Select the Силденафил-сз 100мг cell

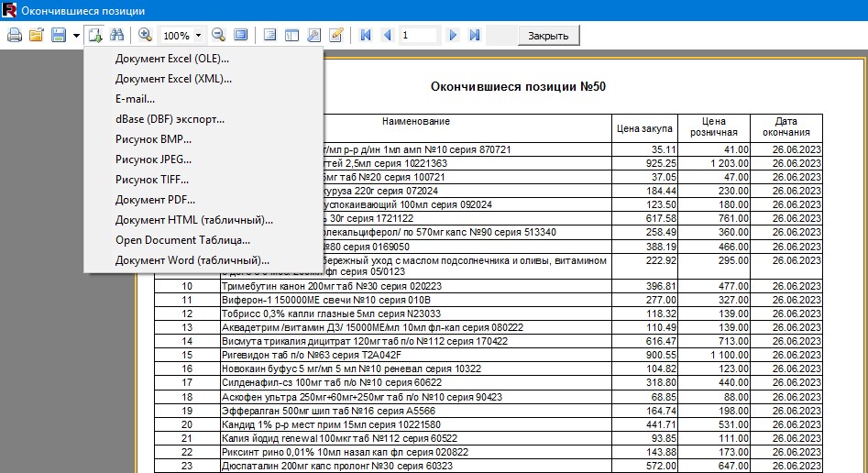click(416, 383)
